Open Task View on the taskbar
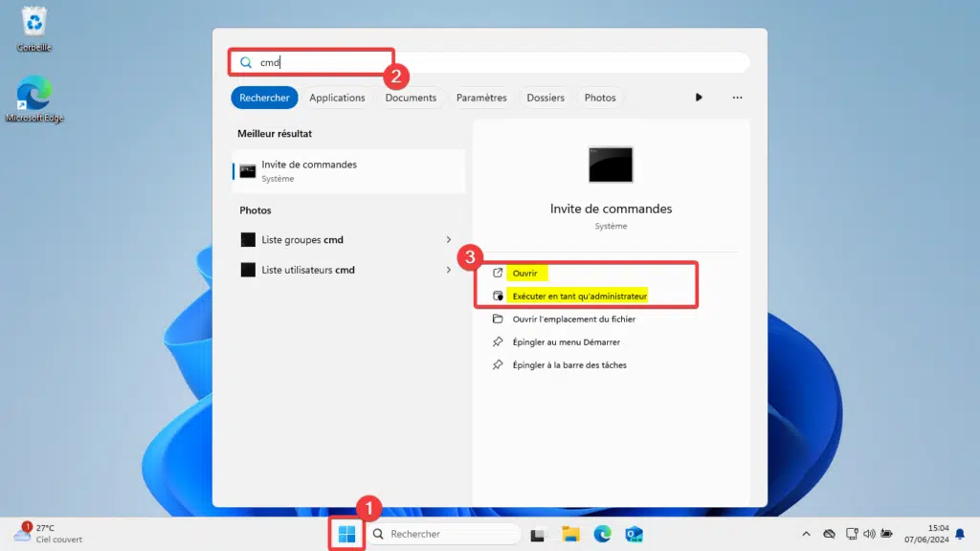Viewport: 980px width, 551px height. click(539, 534)
